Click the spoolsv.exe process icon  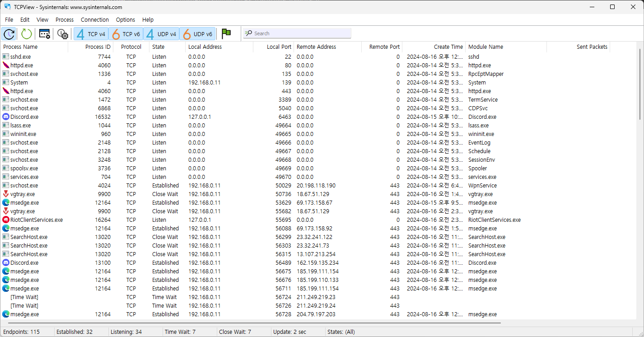6,168
